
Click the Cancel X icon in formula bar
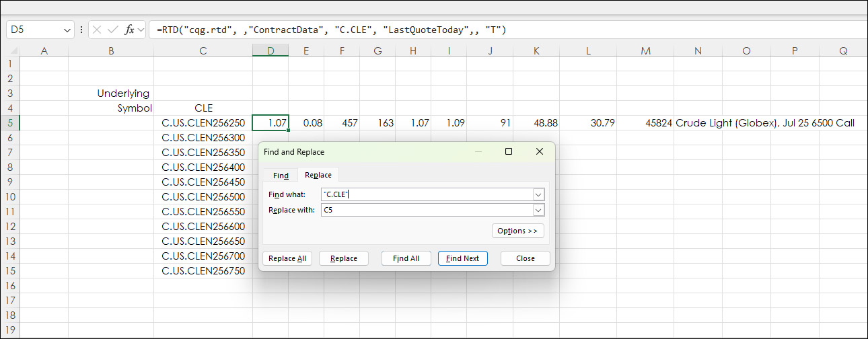97,30
